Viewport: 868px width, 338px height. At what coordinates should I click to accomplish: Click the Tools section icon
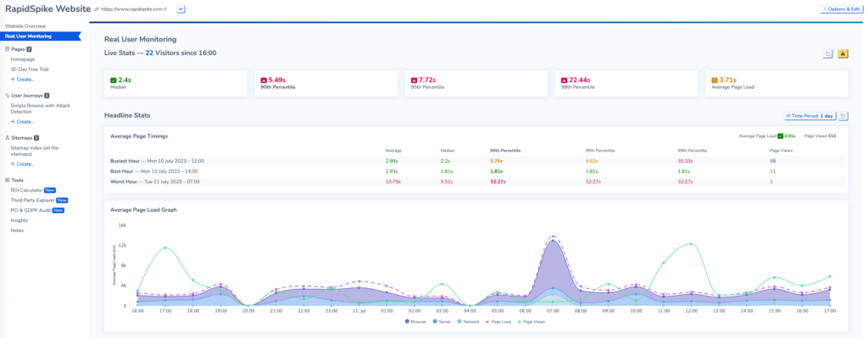pyautogui.click(x=7, y=180)
